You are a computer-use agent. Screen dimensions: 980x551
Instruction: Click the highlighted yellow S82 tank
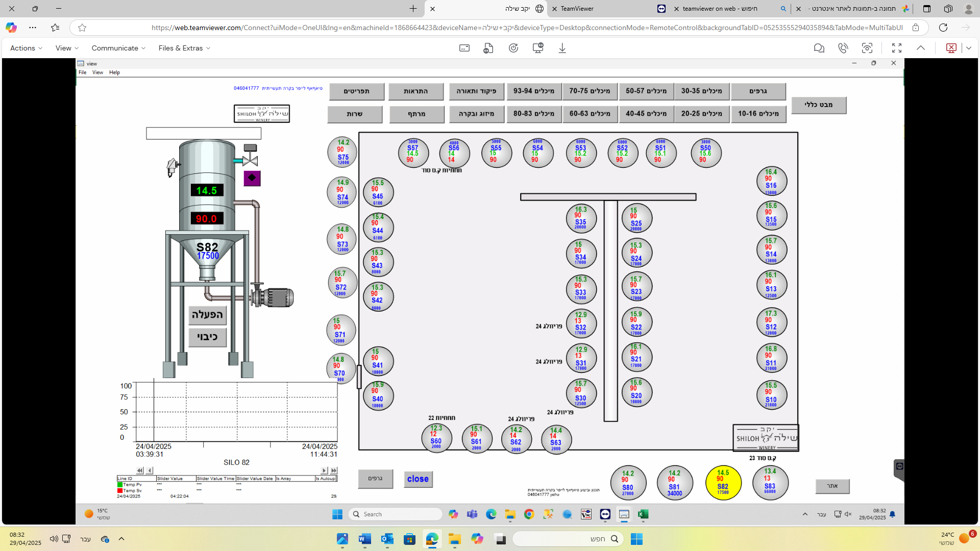pyautogui.click(x=723, y=482)
